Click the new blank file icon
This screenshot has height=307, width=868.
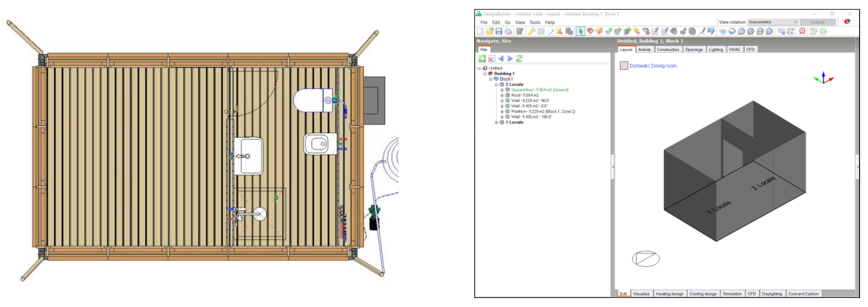(480, 32)
